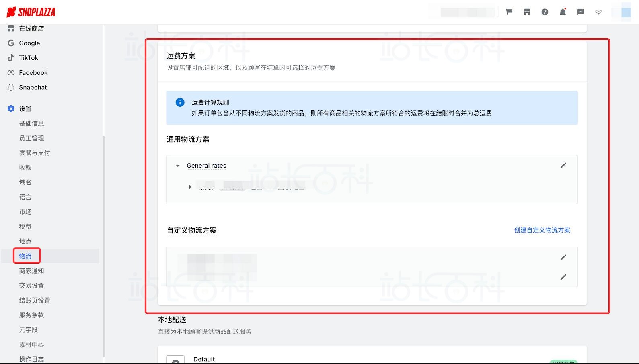Image resolution: width=639 pixels, height=364 pixels.
Task: Click 创建自定义物流方案 link
Action: [x=542, y=230]
